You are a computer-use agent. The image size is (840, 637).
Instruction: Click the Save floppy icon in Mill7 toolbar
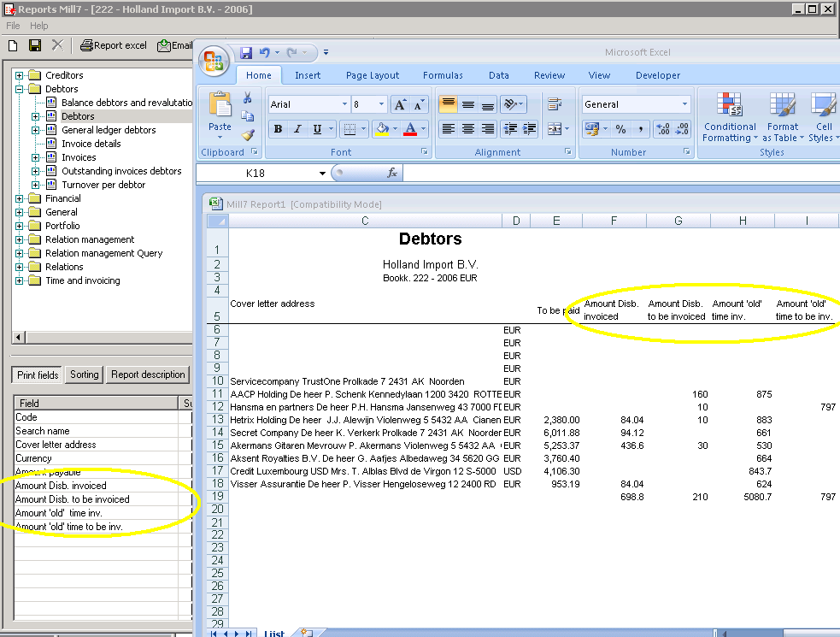pos(35,45)
